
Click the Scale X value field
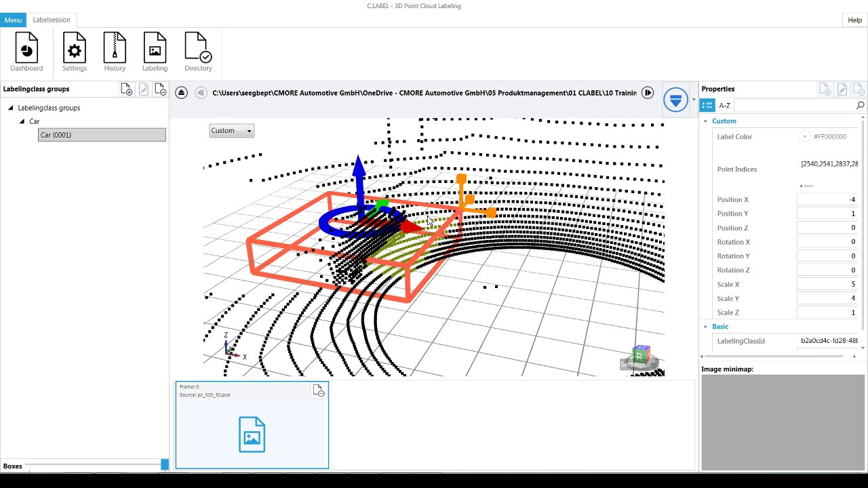[827, 285]
